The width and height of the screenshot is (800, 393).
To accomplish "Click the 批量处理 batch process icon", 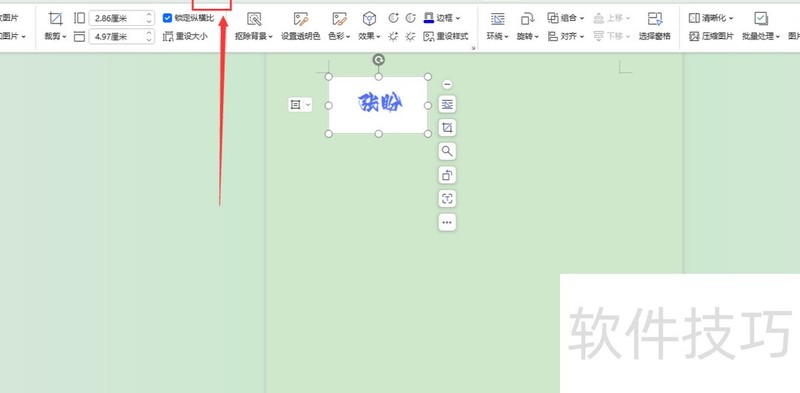I will (x=761, y=19).
